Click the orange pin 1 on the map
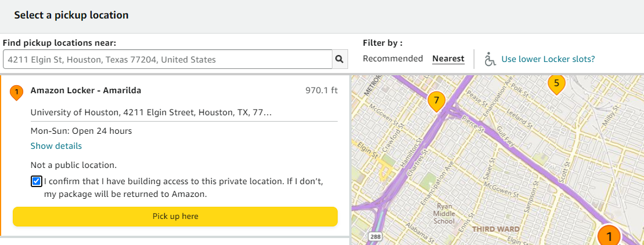 pyautogui.click(x=609, y=235)
